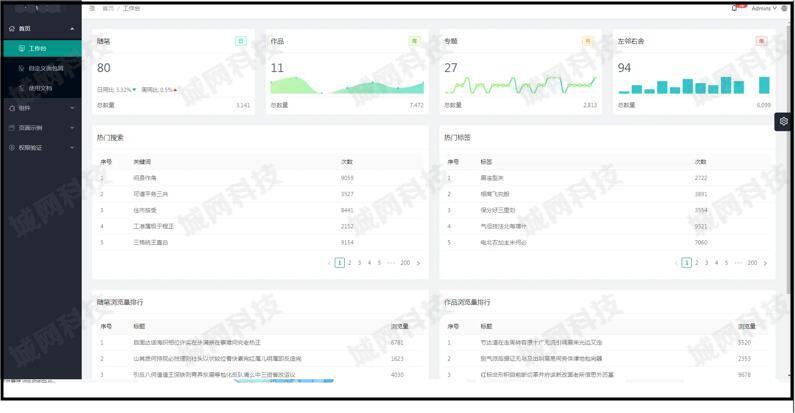Click the red tag on the 左邻右舍 card

761,41
